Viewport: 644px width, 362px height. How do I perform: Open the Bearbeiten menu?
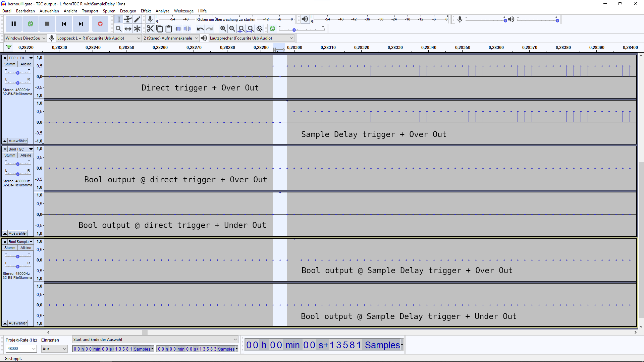click(x=25, y=11)
